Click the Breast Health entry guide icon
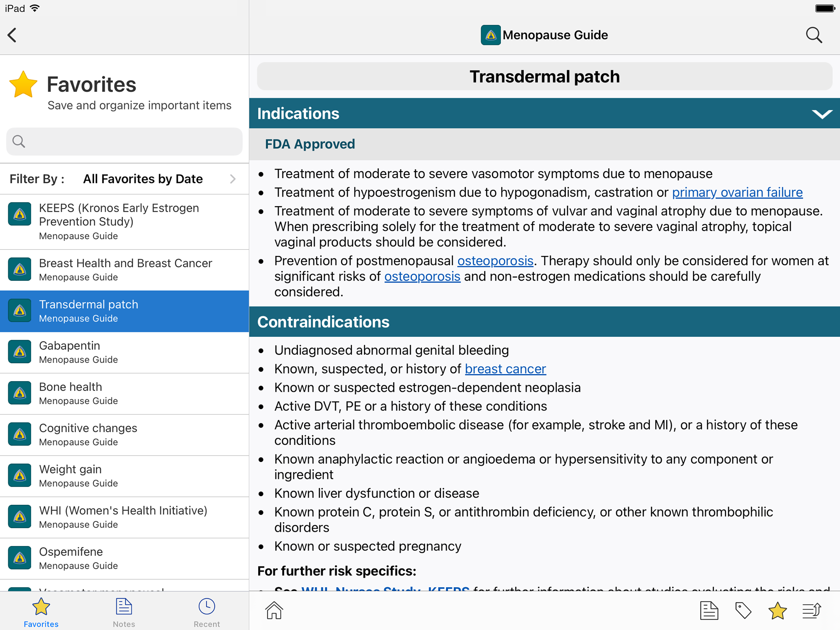Viewport: 840px width, 630px height. 20,269
